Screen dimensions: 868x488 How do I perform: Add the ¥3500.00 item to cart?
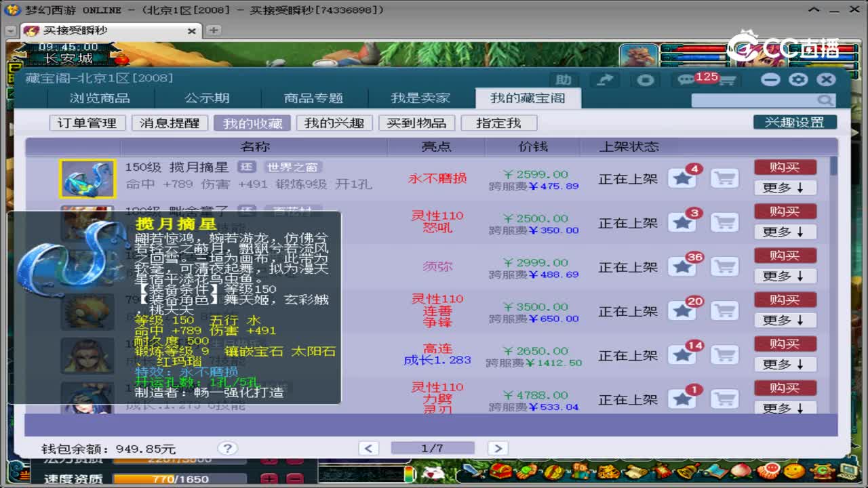point(724,311)
